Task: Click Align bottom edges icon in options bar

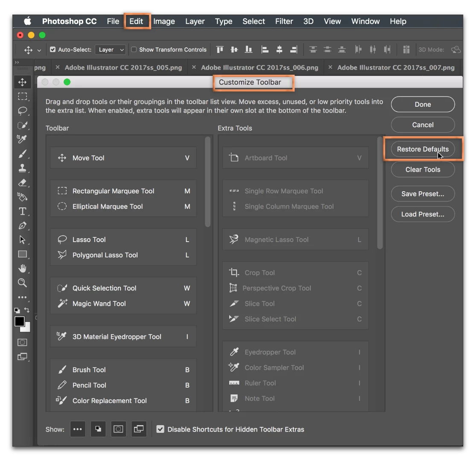Action: click(x=248, y=50)
